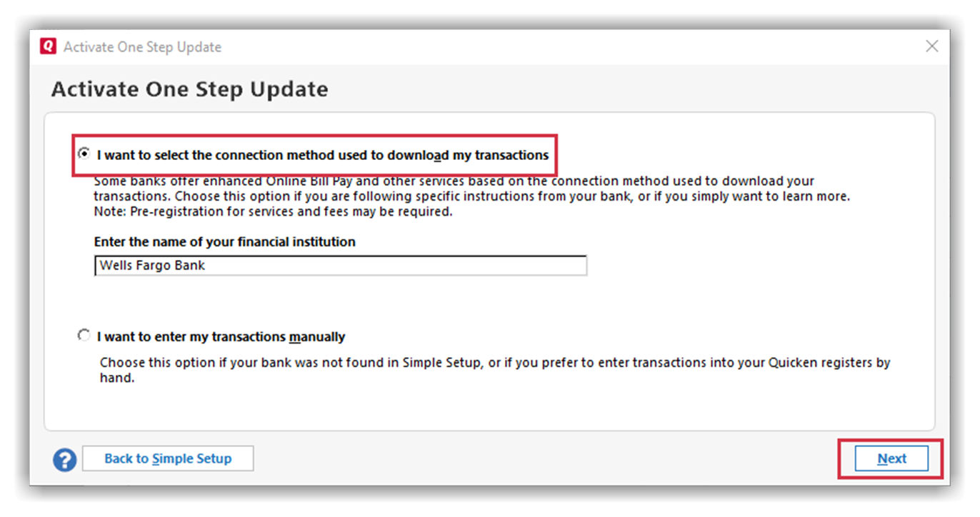This screenshot has width=980, height=517.
Task: Return using Back to Simple Setup button
Action: (x=168, y=458)
